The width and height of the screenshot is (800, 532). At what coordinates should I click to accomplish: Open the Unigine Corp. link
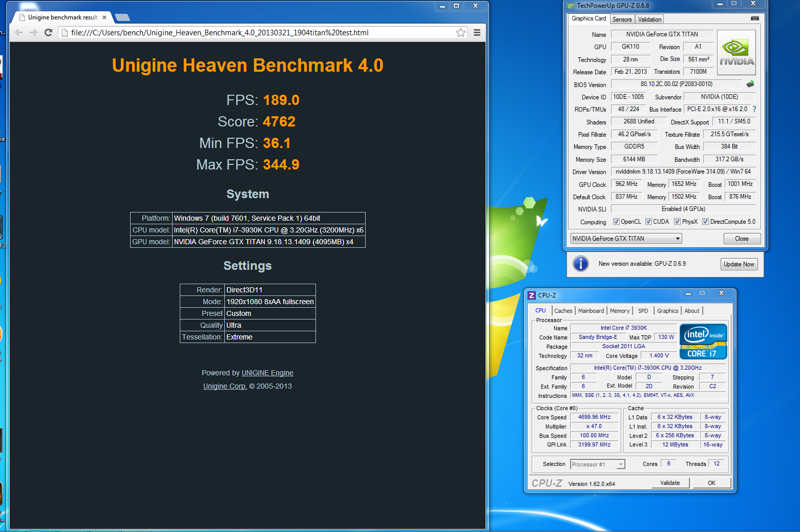[225, 386]
